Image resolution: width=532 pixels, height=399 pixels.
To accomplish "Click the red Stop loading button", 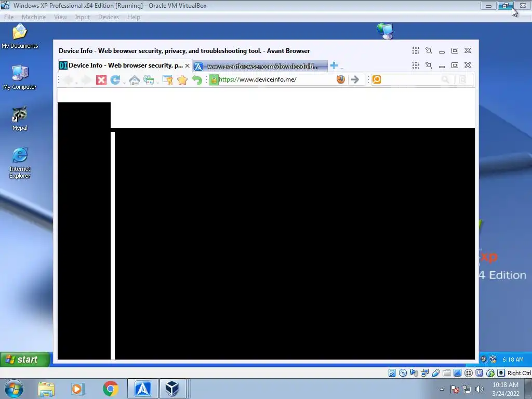I will [101, 80].
